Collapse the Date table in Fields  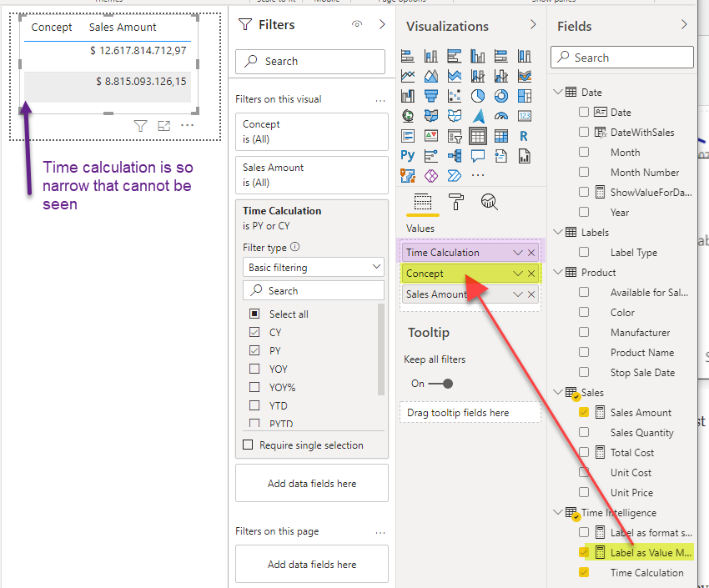[x=558, y=92]
